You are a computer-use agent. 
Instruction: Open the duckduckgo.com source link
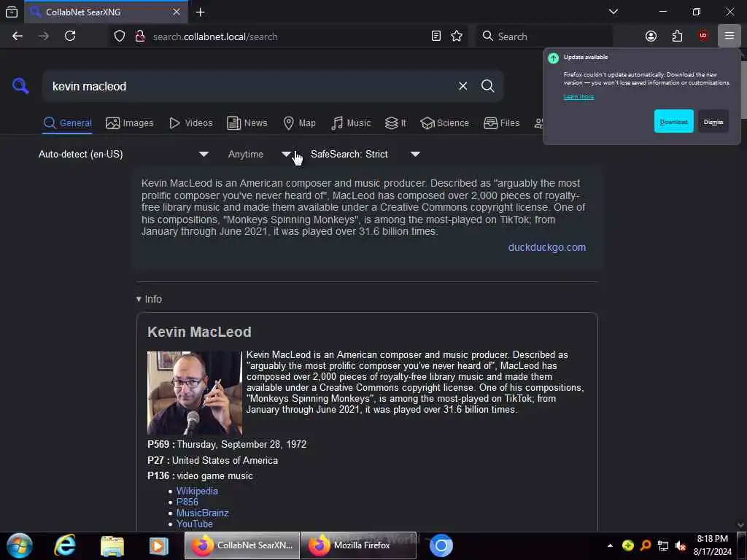547,247
